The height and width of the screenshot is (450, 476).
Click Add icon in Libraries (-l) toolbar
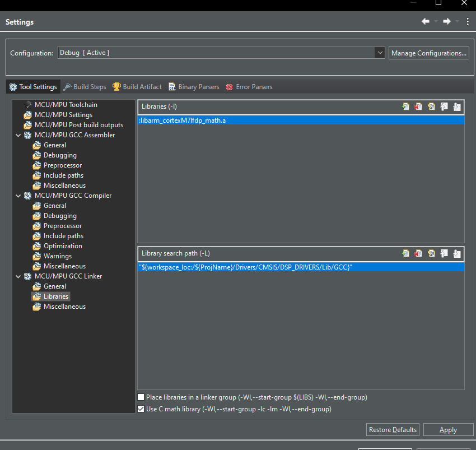click(405, 106)
